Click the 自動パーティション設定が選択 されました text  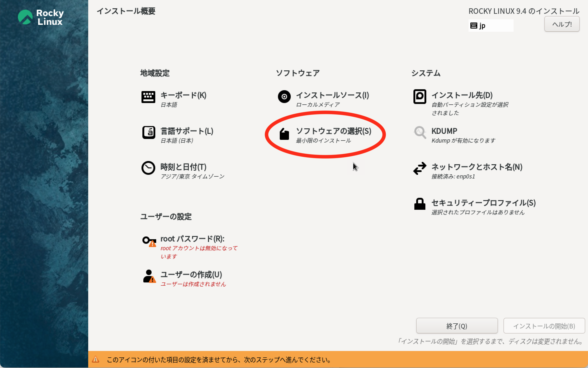[x=470, y=109]
